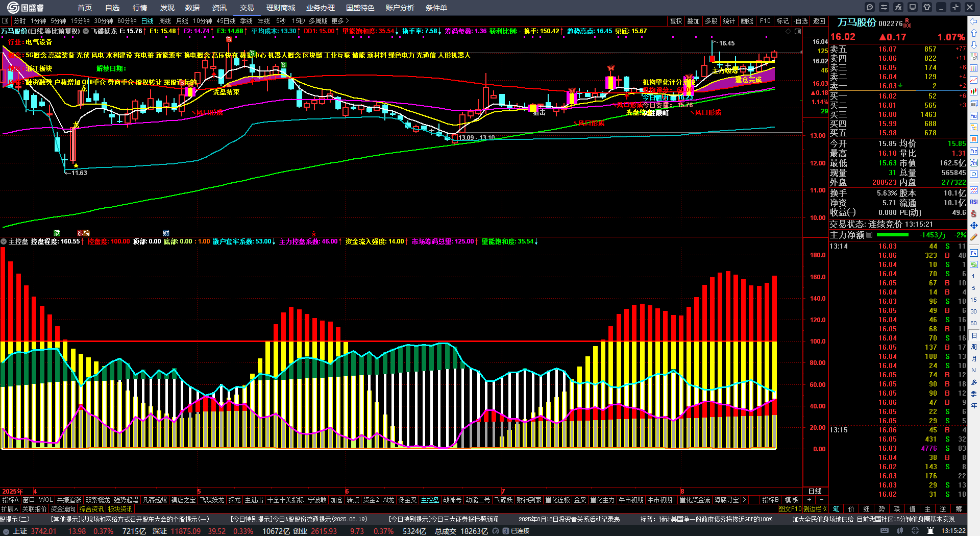This screenshot has width=980, height=536.
Task: Click the 复权 button
Action: pos(676,21)
